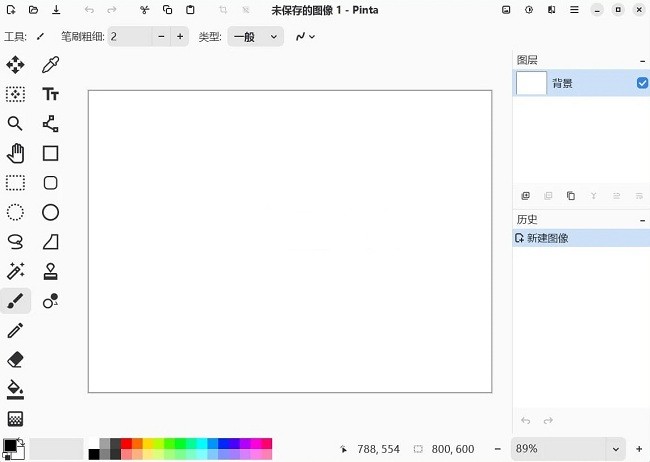The height and width of the screenshot is (462, 650).
Task: Create a new image from toolbar
Action: [x=11, y=10]
